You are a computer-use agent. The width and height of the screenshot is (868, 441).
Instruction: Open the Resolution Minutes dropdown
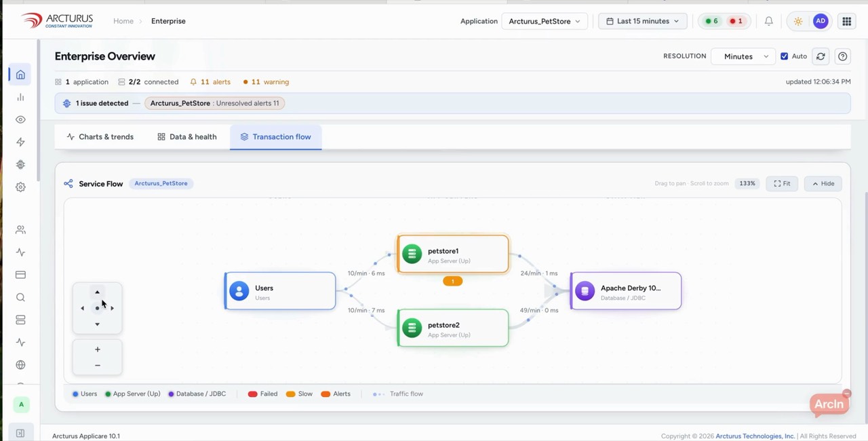pyautogui.click(x=744, y=56)
